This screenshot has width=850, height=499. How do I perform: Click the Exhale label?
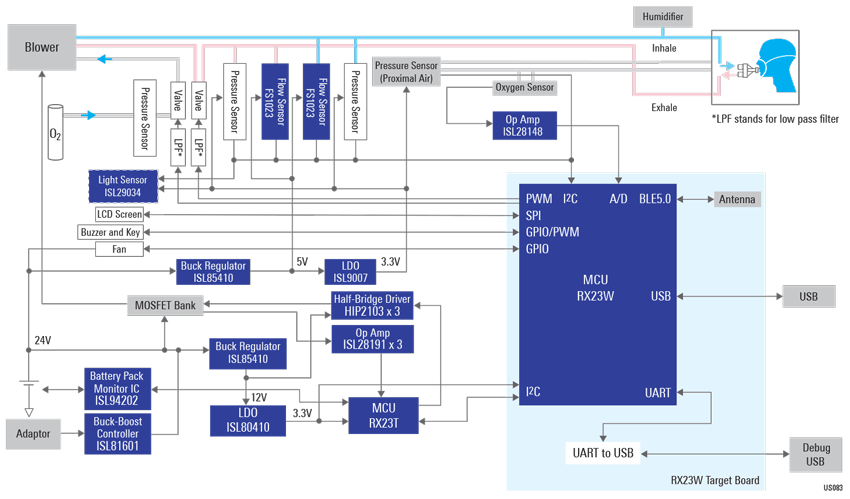pos(664,108)
